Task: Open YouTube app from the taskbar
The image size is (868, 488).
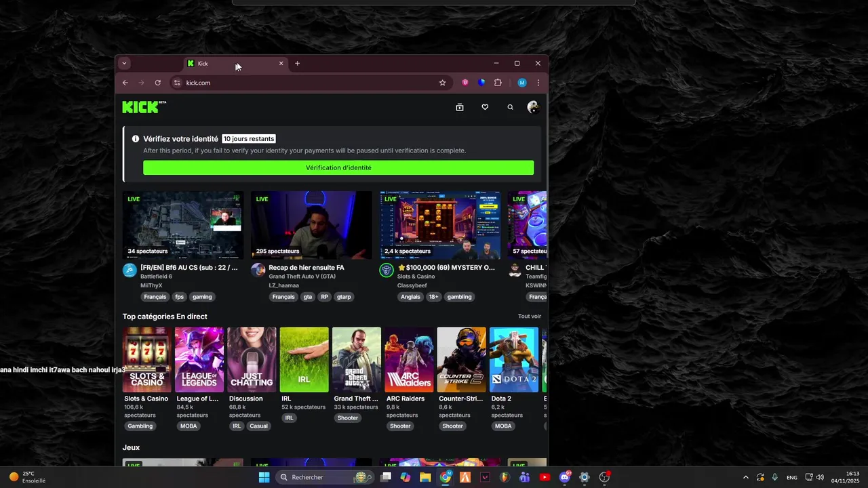Action: pos(545,477)
